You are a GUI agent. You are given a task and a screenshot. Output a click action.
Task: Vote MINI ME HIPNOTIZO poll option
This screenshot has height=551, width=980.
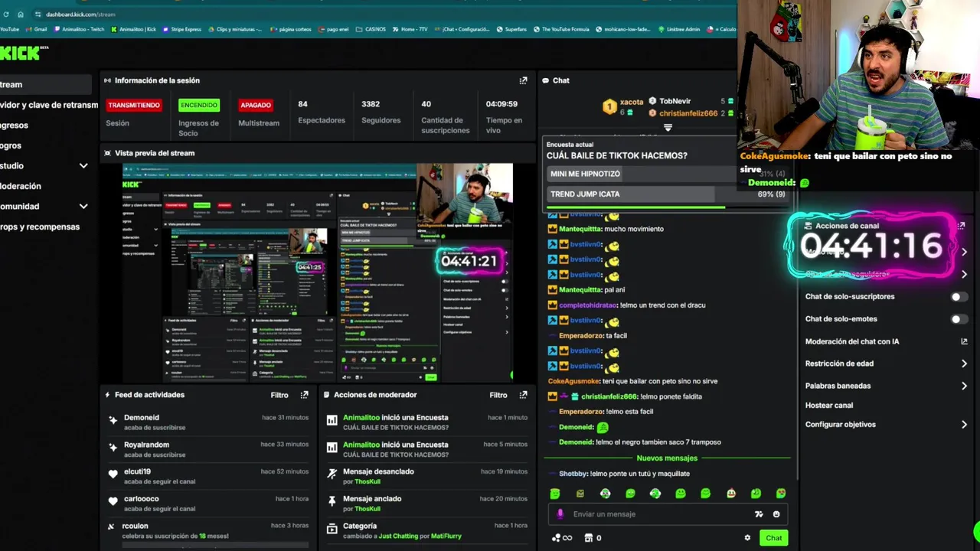tap(667, 174)
